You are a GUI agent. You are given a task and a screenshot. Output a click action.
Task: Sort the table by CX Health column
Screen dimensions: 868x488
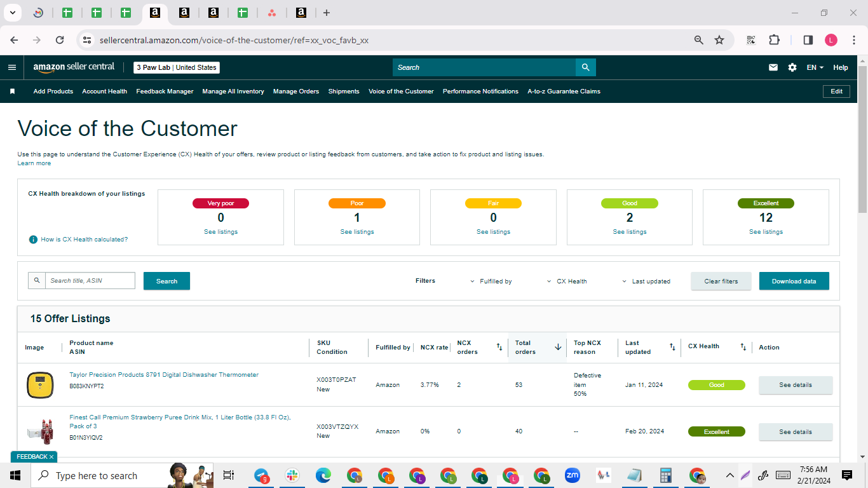(x=743, y=347)
